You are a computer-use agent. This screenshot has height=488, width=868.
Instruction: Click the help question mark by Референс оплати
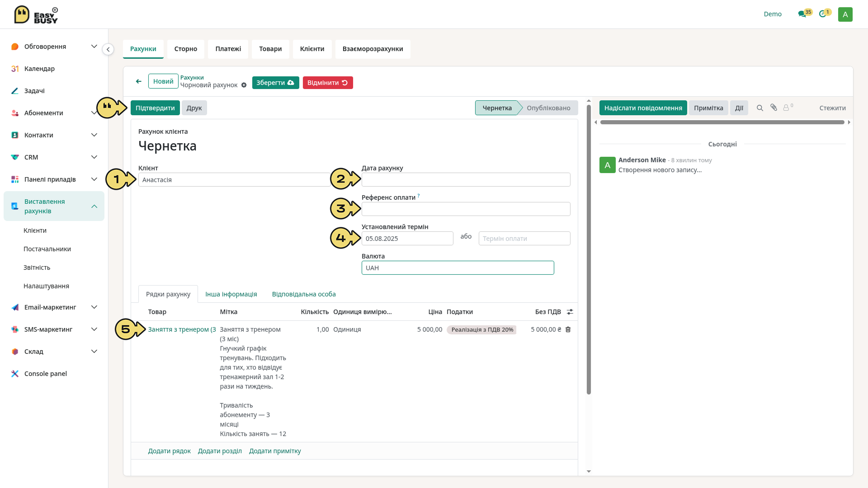(419, 196)
